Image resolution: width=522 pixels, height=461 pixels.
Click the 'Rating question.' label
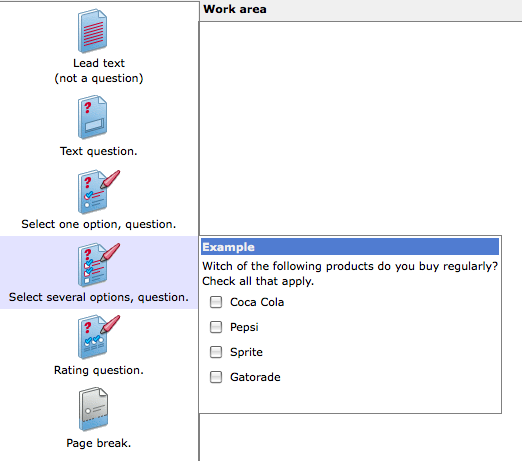[99, 370]
